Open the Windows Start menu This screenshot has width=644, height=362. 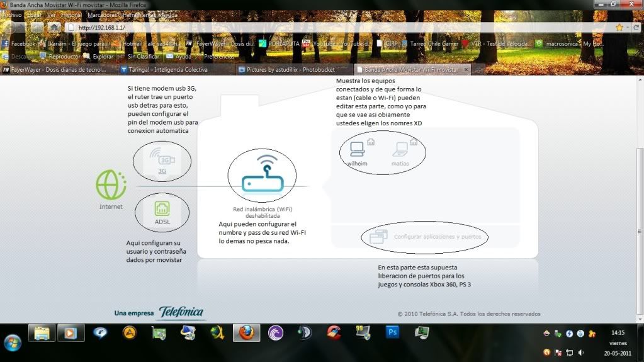(13, 342)
